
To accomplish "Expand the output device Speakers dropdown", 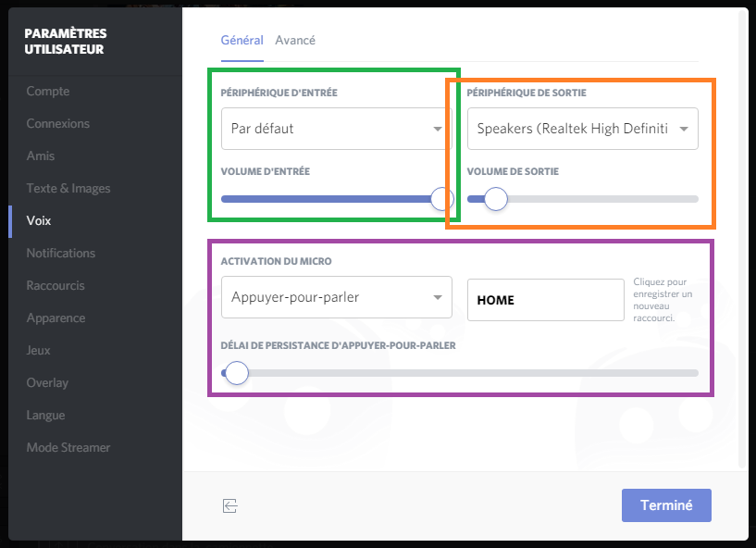I will click(582, 129).
